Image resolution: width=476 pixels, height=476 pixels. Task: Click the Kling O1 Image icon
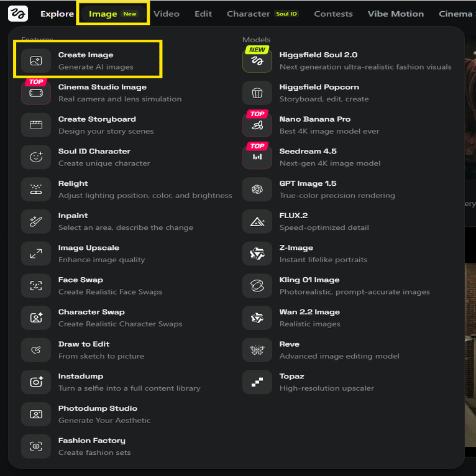(257, 286)
